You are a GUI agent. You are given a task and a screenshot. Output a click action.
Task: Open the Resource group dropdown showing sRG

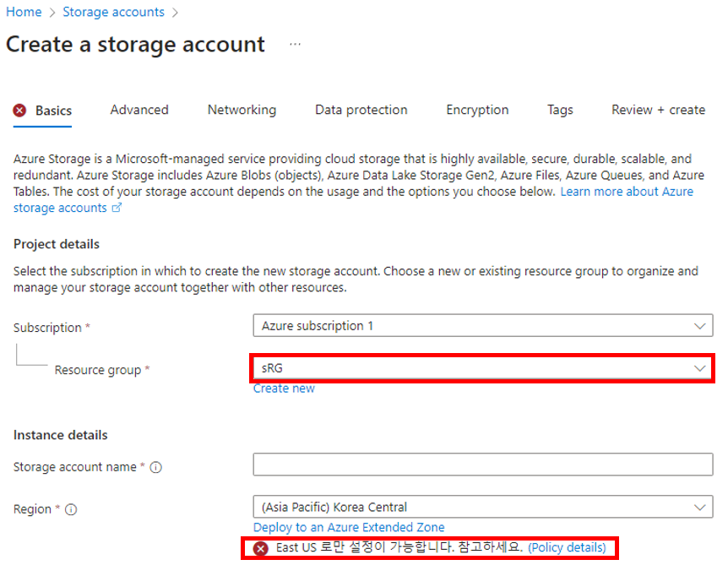tap(482, 368)
